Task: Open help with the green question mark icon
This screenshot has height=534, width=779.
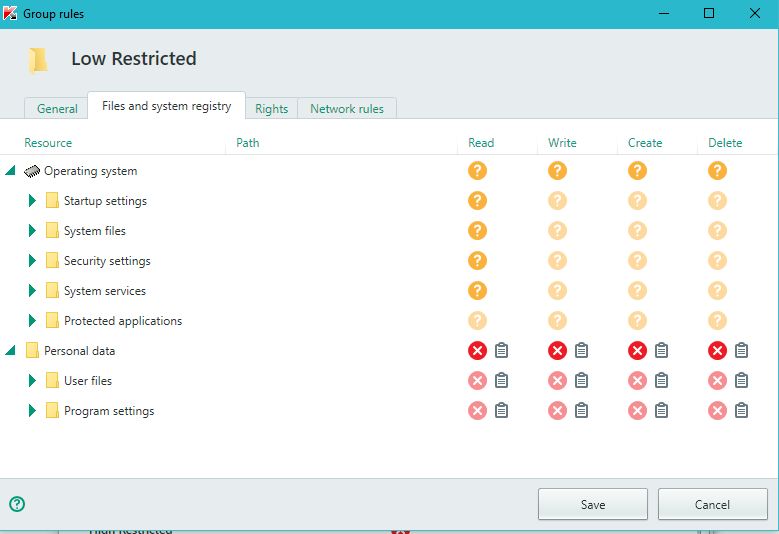Action: point(17,504)
